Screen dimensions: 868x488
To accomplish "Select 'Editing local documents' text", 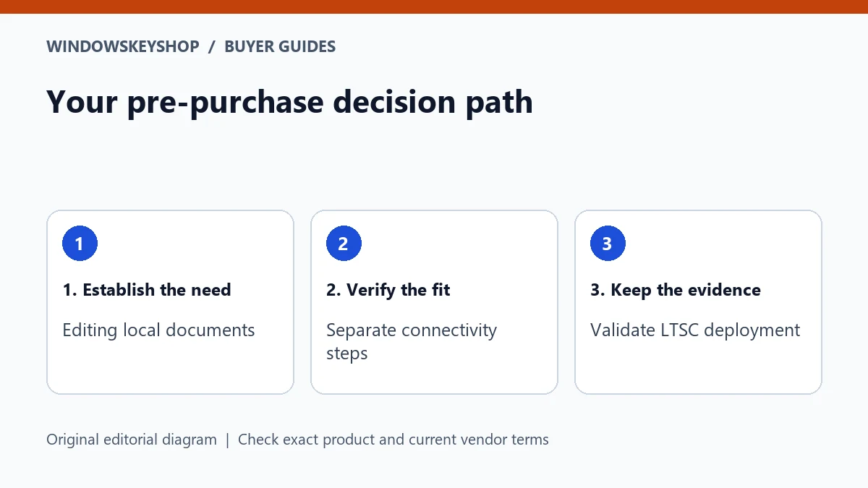I will coord(158,330).
